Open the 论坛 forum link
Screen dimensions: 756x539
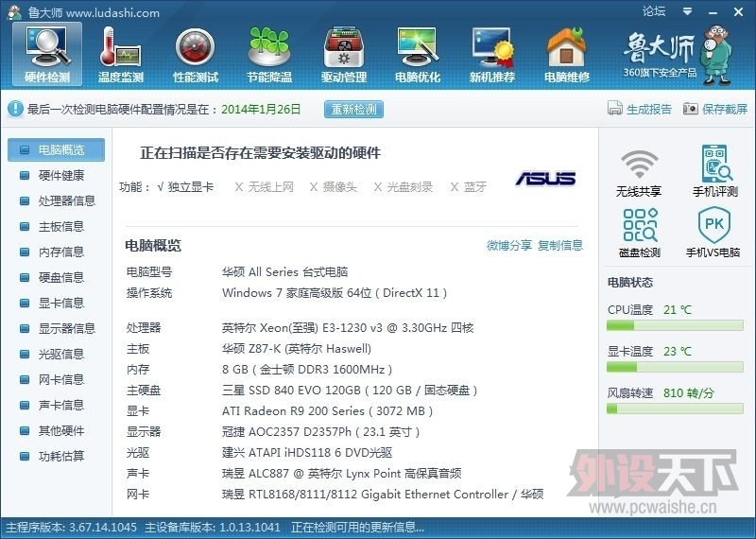click(654, 11)
